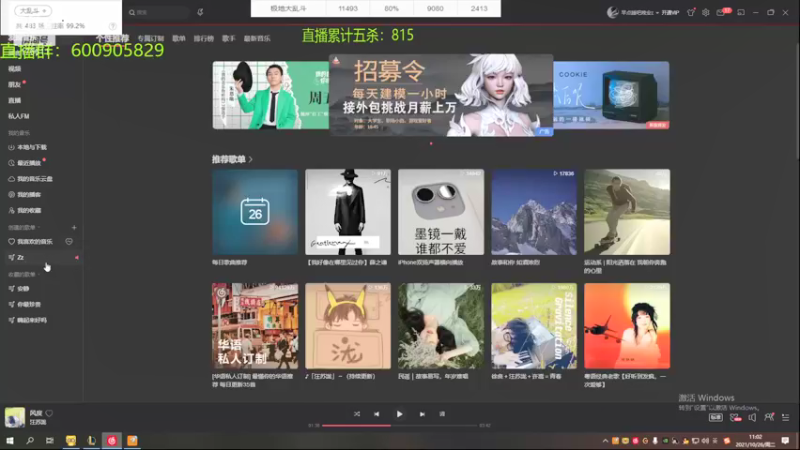Image resolution: width=800 pixels, height=450 pixels.
Task: Expand the account dropdown arrow next to username
Action: pyautogui.click(x=657, y=13)
